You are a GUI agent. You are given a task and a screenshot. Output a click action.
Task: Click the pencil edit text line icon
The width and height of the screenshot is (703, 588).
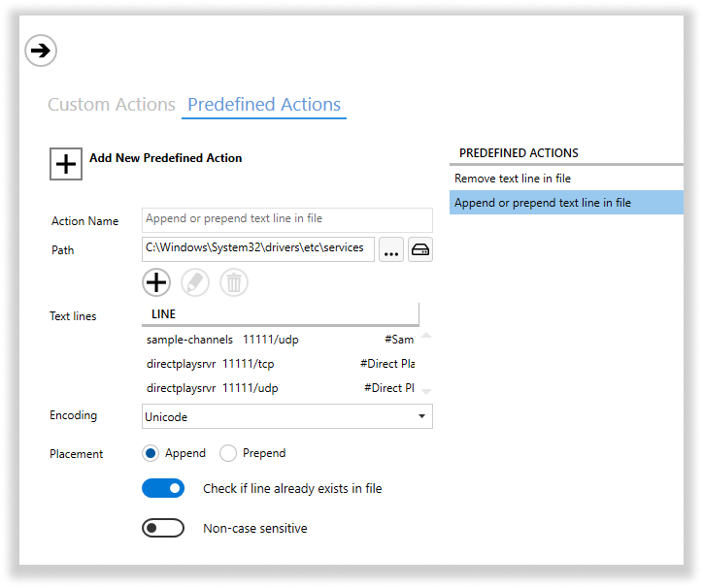point(195,282)
